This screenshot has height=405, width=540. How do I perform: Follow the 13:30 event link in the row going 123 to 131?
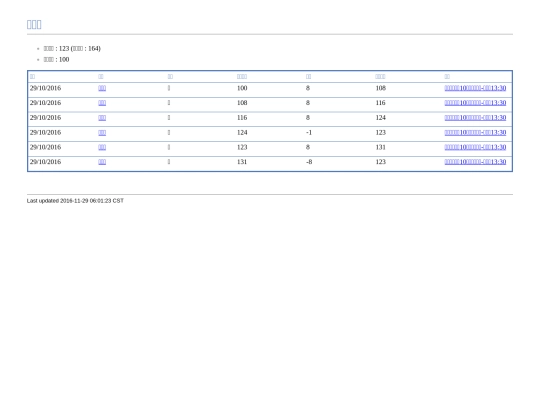click(x=475, y=147)
